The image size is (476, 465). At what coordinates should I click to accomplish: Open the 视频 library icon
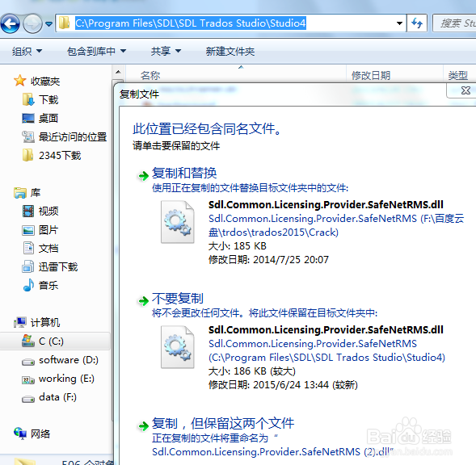28,212
